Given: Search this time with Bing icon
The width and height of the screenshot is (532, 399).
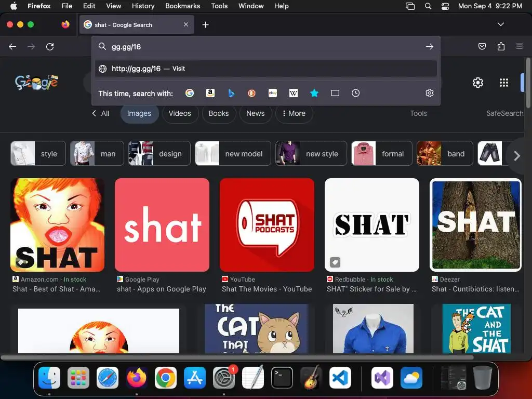Looking at the screenshot, I should coord(231,93).
